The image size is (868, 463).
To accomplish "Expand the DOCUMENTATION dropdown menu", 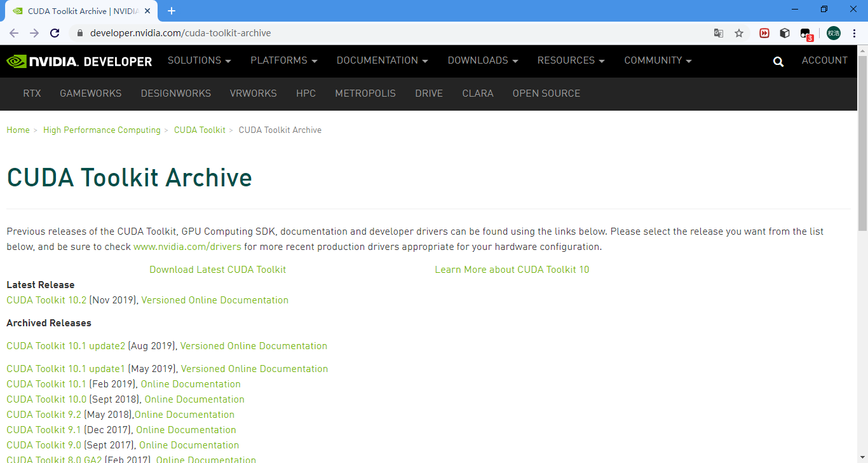I will click(x=383, y=60).
